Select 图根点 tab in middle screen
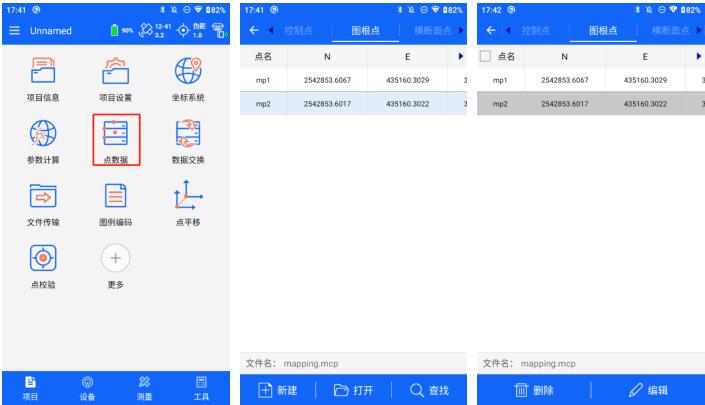 366,31
